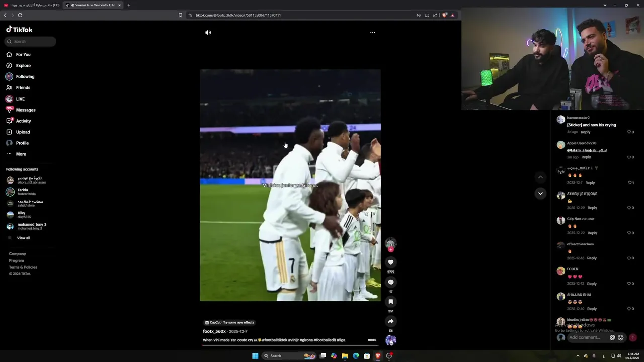Reply to offeactbleachers' comment
Image resolution: width=644 pixels, height=362 pixels.
click(x=592, y=258)
